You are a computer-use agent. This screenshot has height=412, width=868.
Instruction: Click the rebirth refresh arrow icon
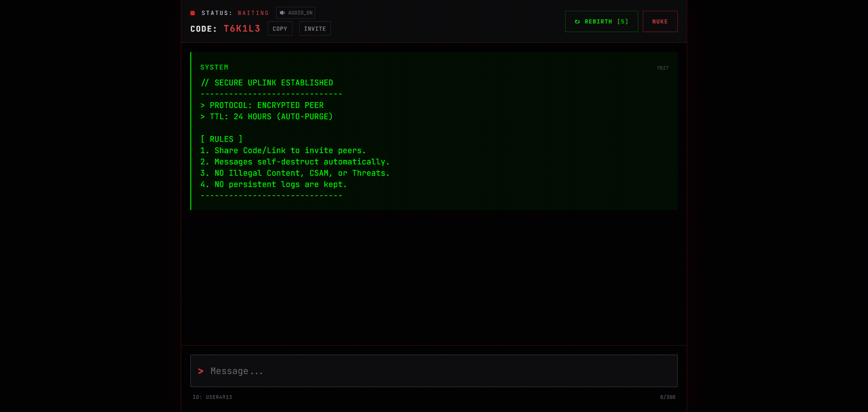pos(577,21)
